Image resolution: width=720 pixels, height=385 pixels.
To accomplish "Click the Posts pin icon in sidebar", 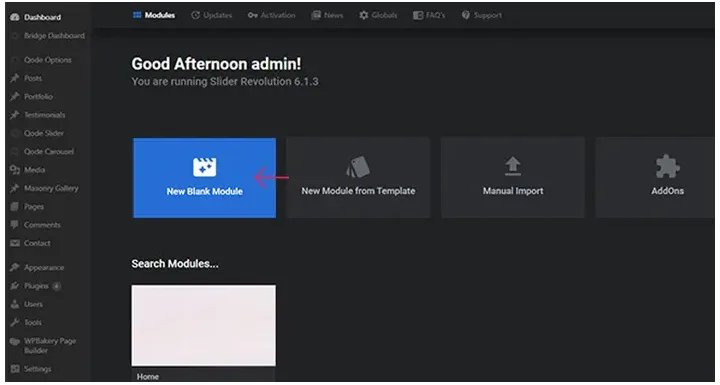I will 15,79.
